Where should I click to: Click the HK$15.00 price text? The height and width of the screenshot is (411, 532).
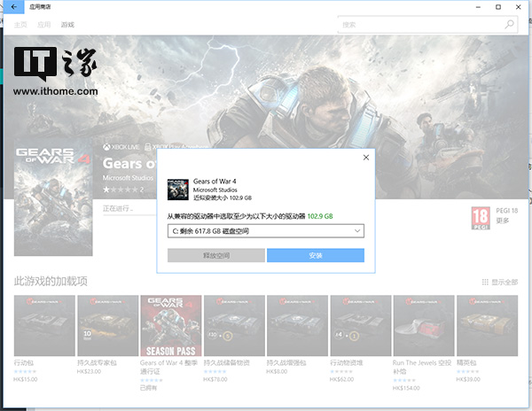tap(26, 379)
